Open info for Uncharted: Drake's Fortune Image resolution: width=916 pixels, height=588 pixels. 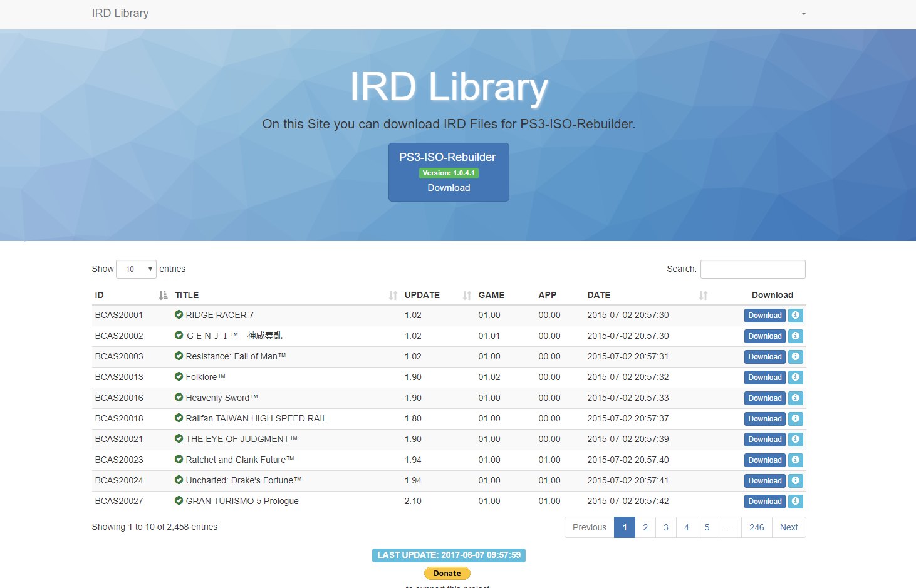795,481
